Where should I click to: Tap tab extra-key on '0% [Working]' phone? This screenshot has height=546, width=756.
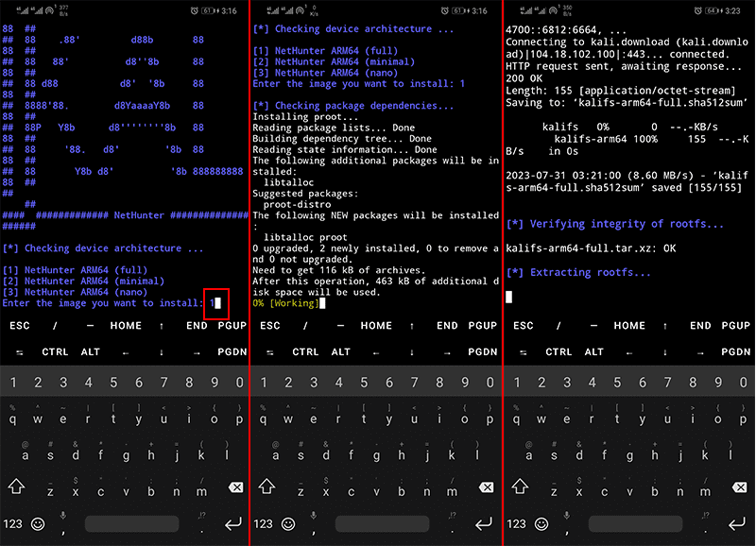pos(270,352)
